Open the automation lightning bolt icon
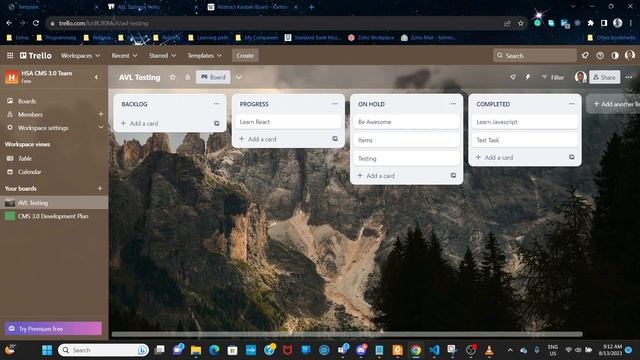The height and width of the screenshot is (360, 640). (528, 77)
